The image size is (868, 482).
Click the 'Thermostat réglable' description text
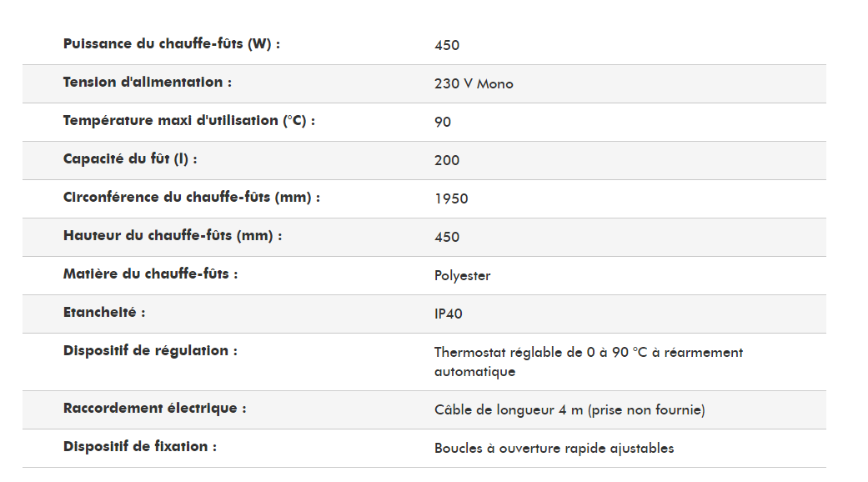pyautogui.click(x=588, y=362)
